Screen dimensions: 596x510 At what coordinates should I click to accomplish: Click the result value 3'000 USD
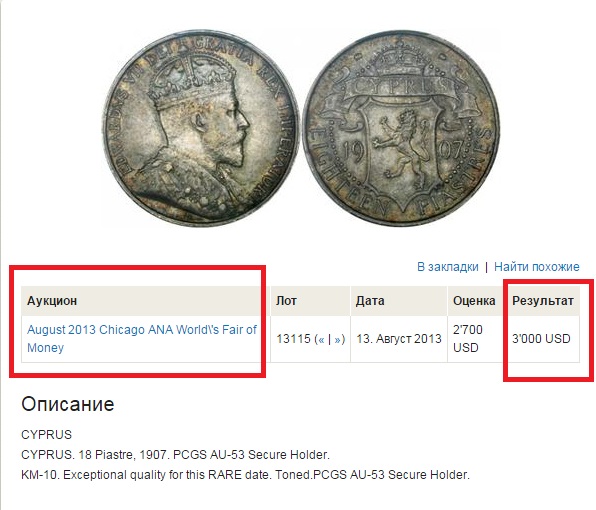point(541,339)
